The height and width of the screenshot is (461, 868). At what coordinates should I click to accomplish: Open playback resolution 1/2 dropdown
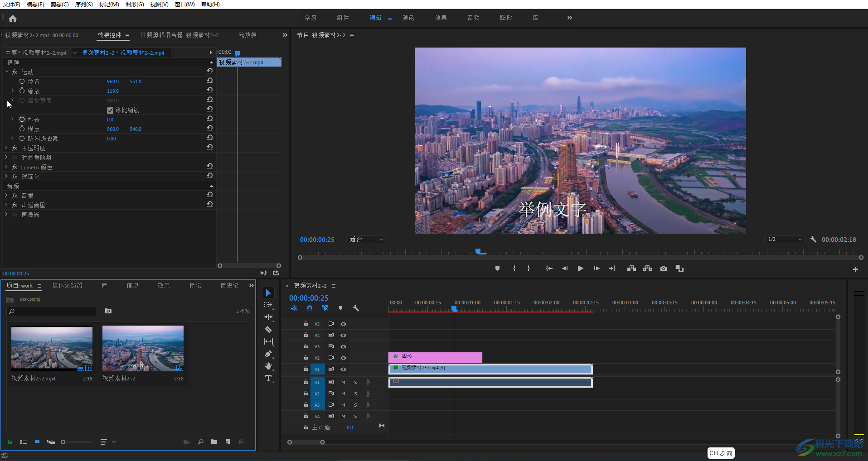(785, 239)
